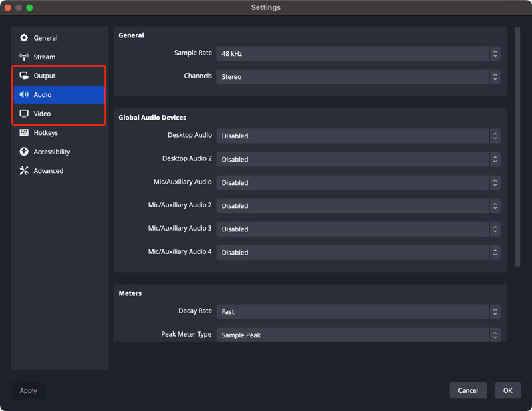Open the Mic/Auxiliary Audio device dropdown
This screenshot has height=411, width=532.
click(x=358, y=183)
